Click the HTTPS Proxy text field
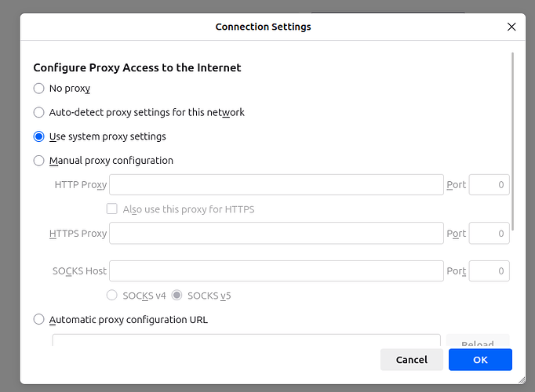The height and width of the screenshot is (392, 535). click(x=276, y=234)
